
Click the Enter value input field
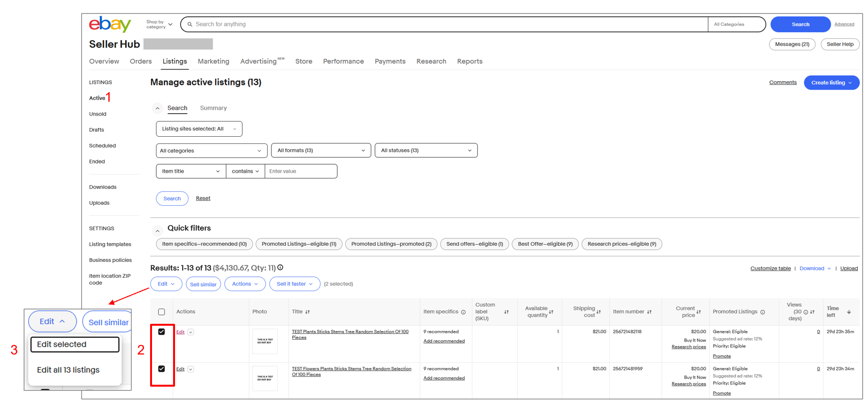(x=301, y=171)
